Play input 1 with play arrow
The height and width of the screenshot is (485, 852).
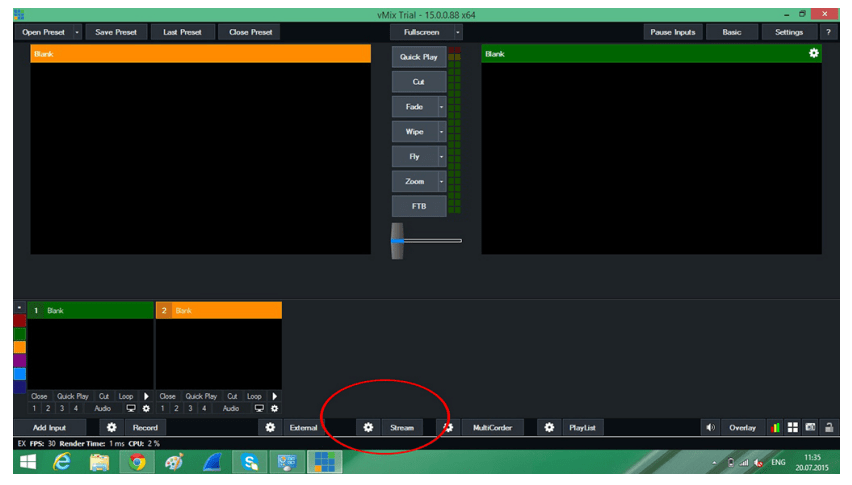[x=146, y=396]
